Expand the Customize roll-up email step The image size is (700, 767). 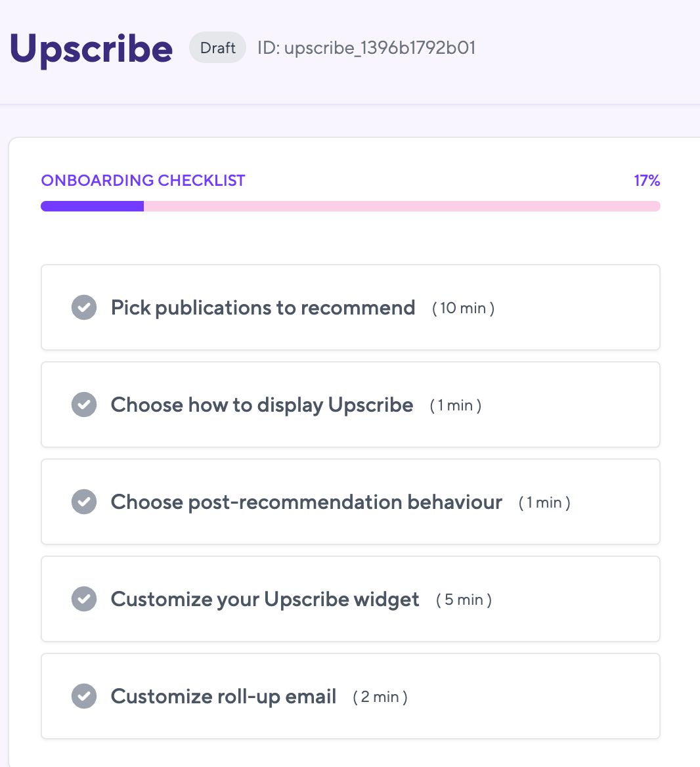pos(223,696)
